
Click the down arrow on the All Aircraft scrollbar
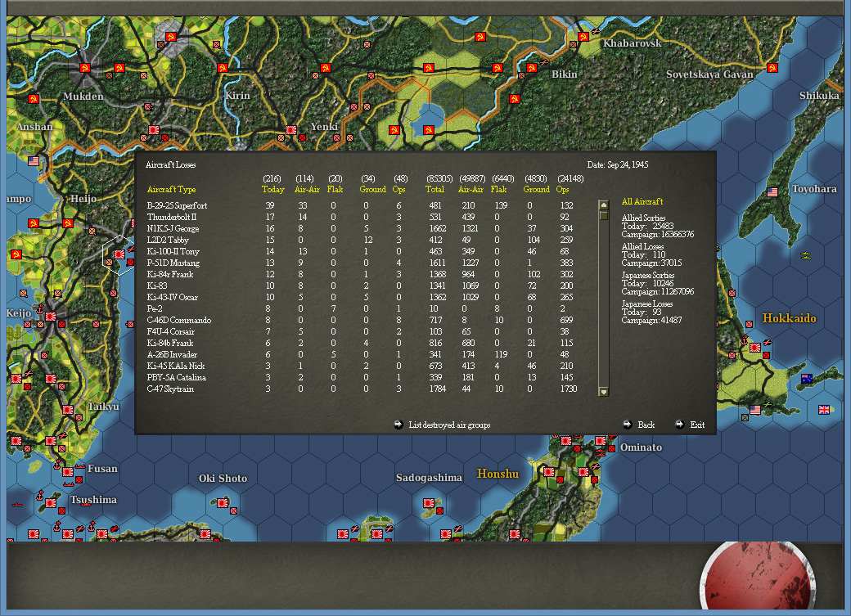pos(603,391)
